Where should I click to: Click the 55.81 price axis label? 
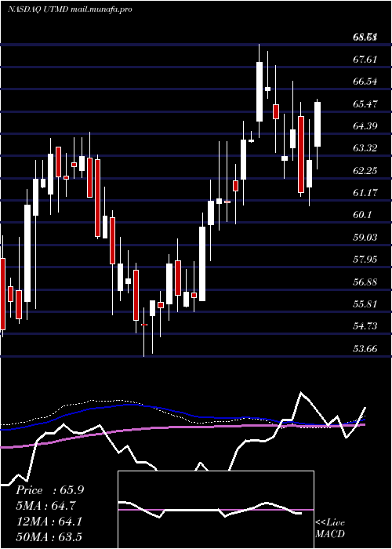pyautogui.click(x=365, y=304)
